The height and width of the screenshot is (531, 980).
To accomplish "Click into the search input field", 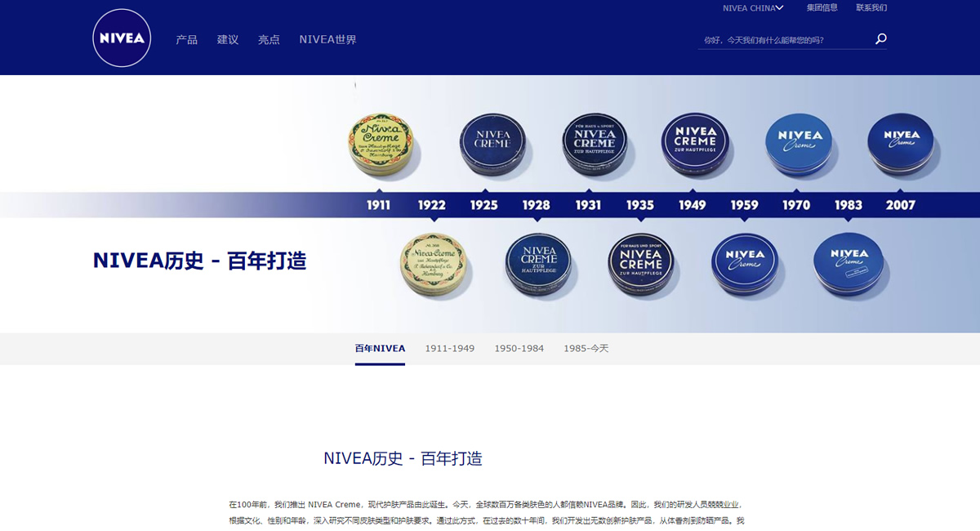I will click(x=782, y=39).
